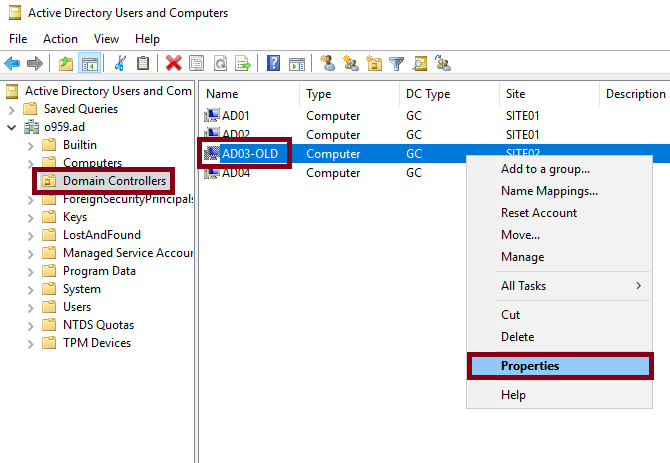670x463 pixels.
Task: Click the Back arrow toolbar icon
Action: (x=12, y=64)
